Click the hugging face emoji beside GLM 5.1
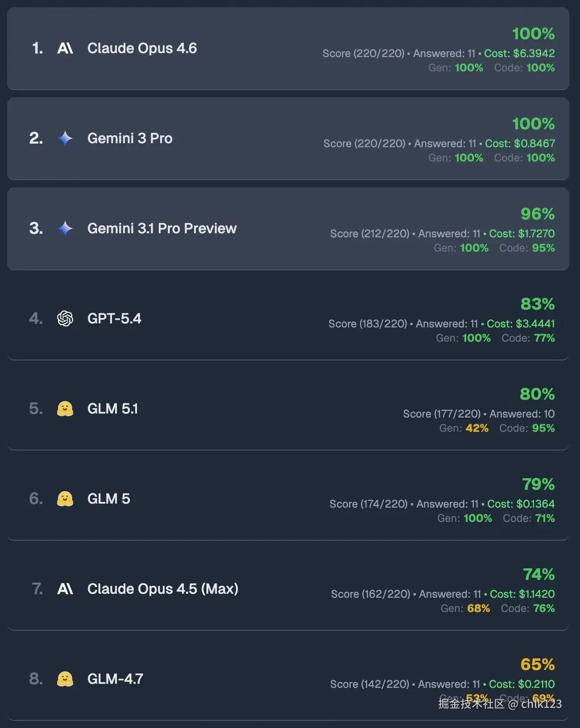 pos(65,409)
